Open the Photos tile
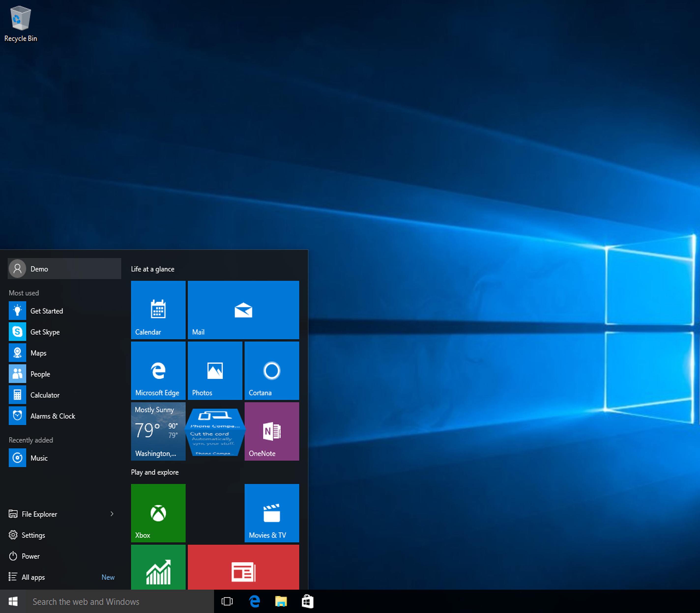 coord(215,370)
